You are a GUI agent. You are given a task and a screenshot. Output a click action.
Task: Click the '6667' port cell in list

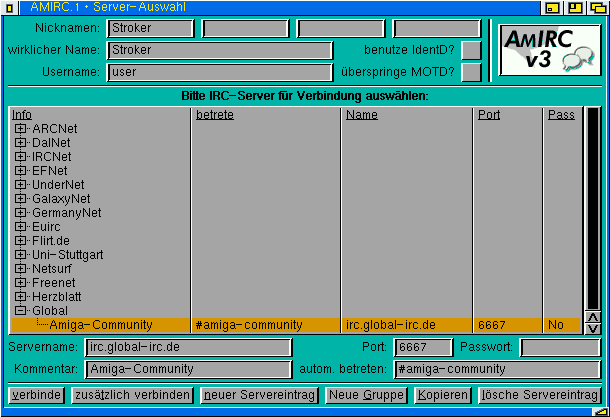pyautogui.click(x=492, y=325)
